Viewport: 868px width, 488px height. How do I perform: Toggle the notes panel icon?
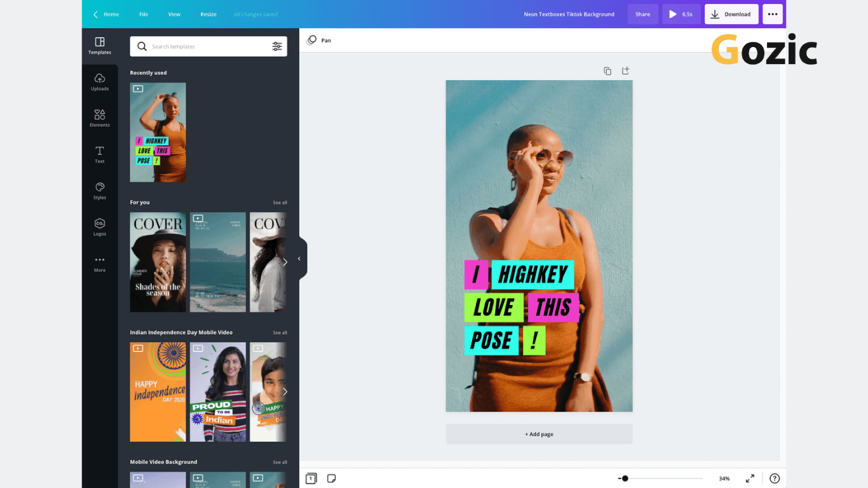point(331,478)
